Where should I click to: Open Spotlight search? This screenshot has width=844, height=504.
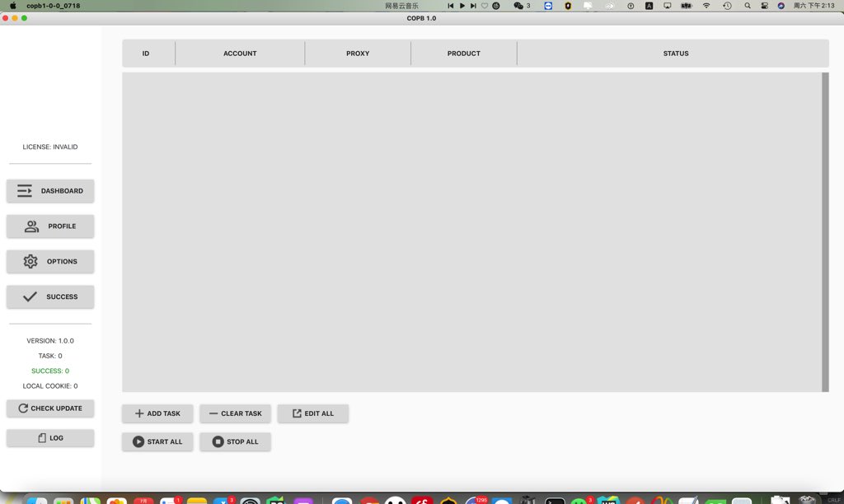(x=747, y=6)
